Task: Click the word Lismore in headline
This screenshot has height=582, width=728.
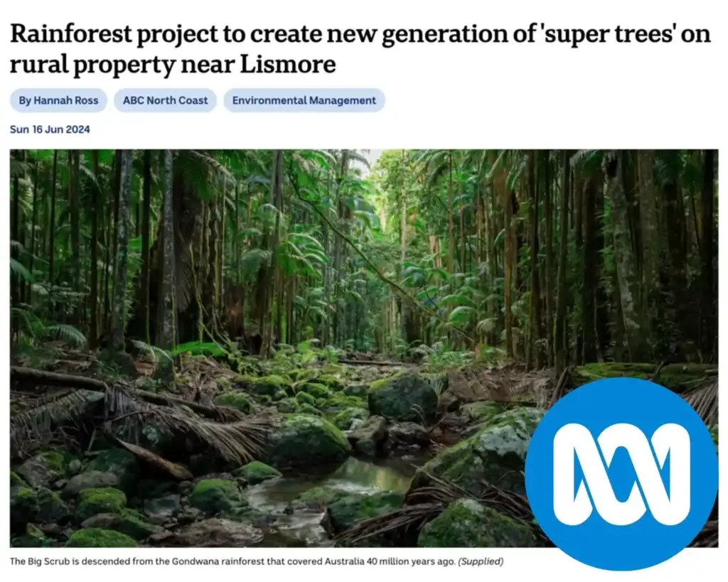Action: [287, 64]
